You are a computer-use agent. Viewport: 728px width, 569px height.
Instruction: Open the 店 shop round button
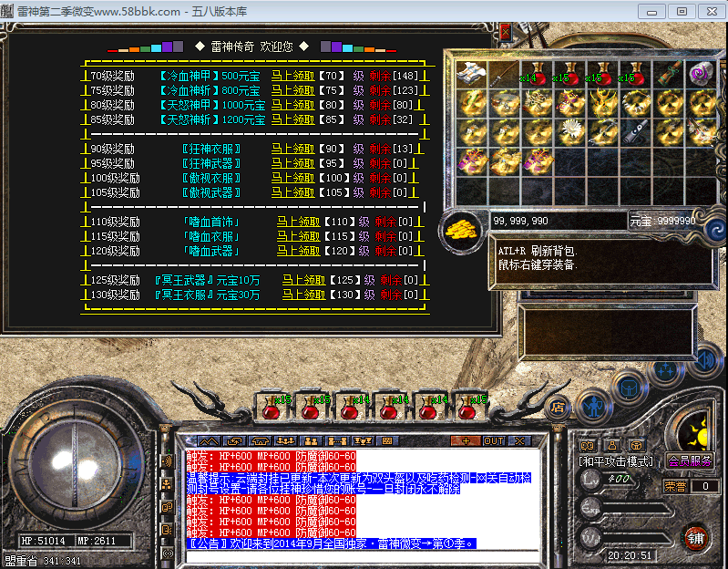tap(558, 407)
